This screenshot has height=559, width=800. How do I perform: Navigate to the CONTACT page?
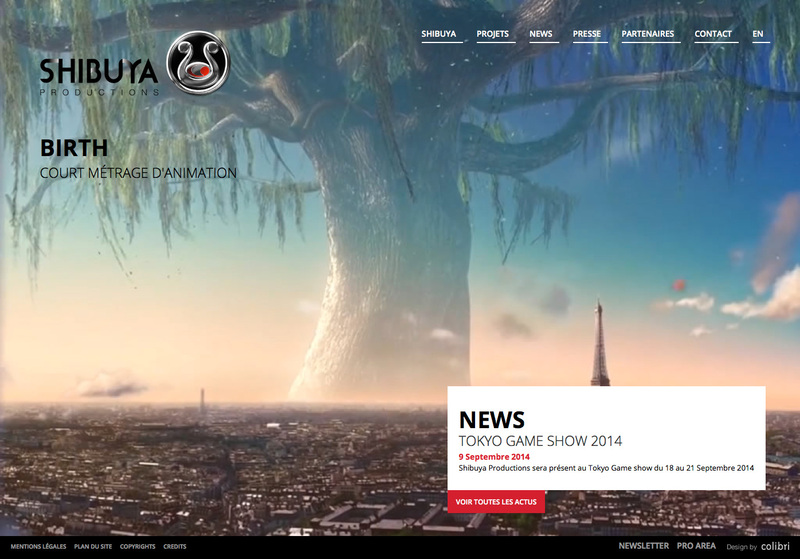pos(713,34)
